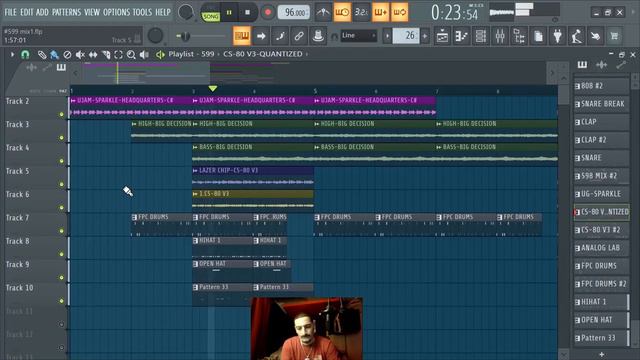Image resolution: width=640 pixels, height=360 pixels.
Task: Select the paint brush tool
Action: 54,54
